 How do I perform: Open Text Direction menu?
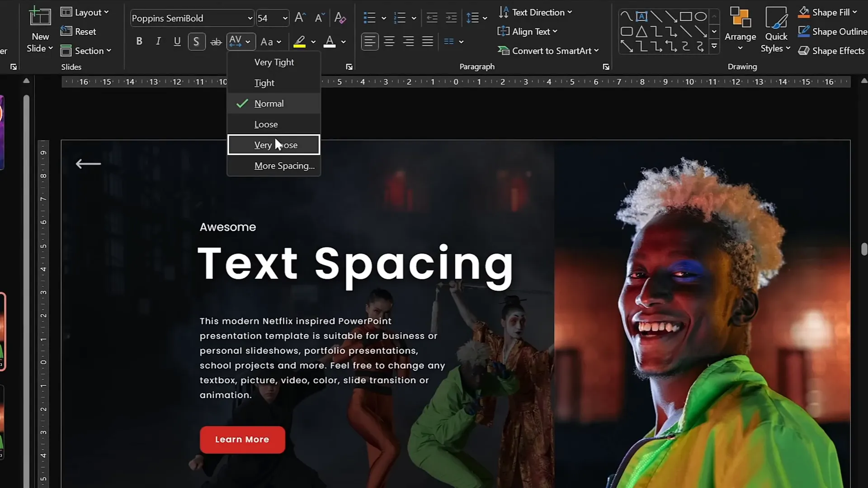[535, 12]
